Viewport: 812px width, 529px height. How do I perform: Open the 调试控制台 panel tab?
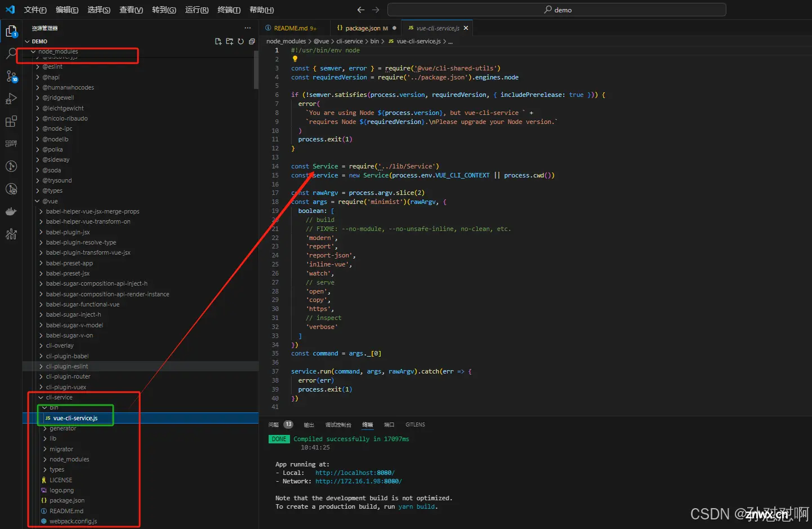pos(338,424)
